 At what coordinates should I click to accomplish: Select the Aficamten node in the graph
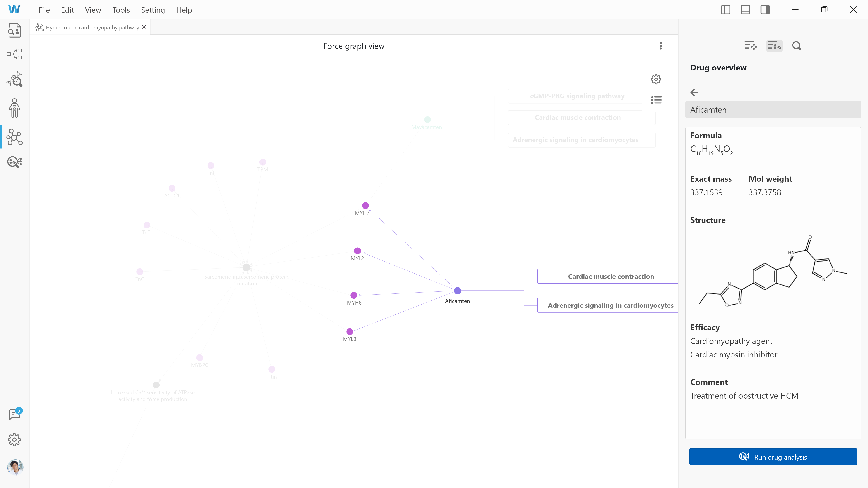pos(457,290)
